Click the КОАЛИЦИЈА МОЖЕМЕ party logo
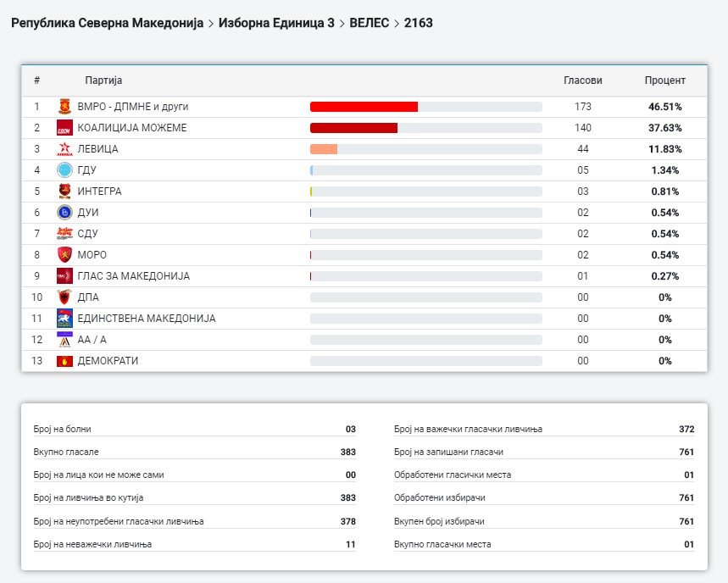Image resolution: width=728 pixels, height=583 pixels. 64,128
